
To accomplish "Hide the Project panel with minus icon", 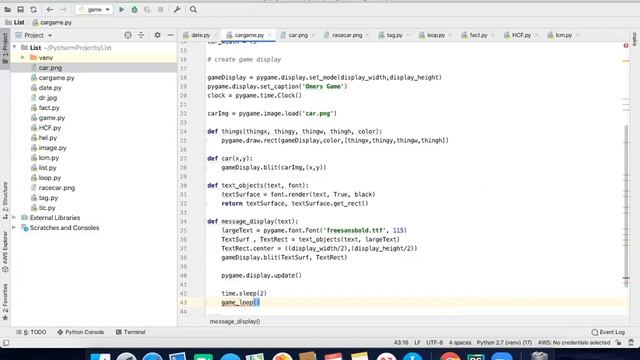I will [x=170, y=35].
